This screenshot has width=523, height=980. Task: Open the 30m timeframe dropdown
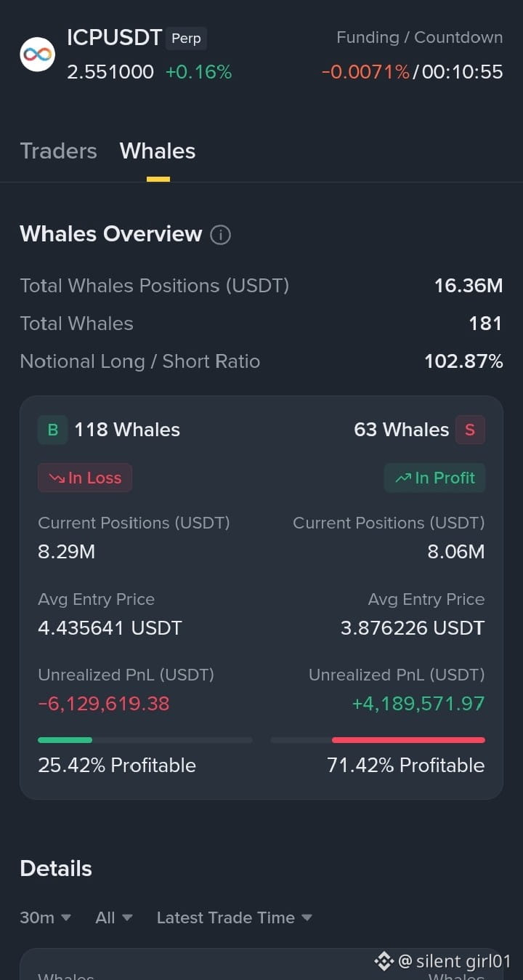click(x=46, y=917)
